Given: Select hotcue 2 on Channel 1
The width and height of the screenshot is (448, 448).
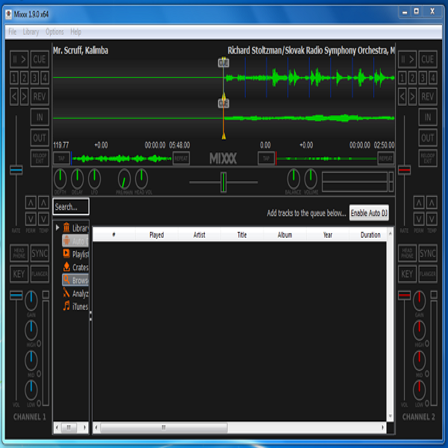Looking at the screenshot, I should point(24,78).
